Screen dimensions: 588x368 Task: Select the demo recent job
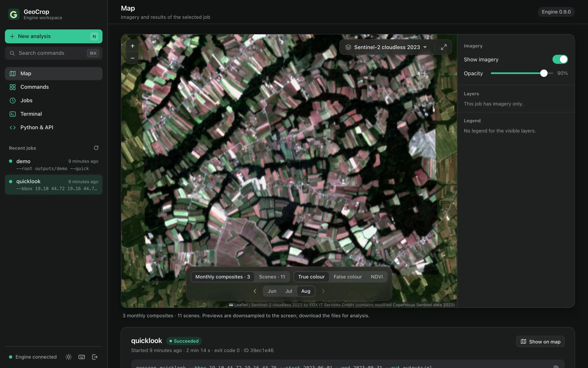[x=54, y=165]
